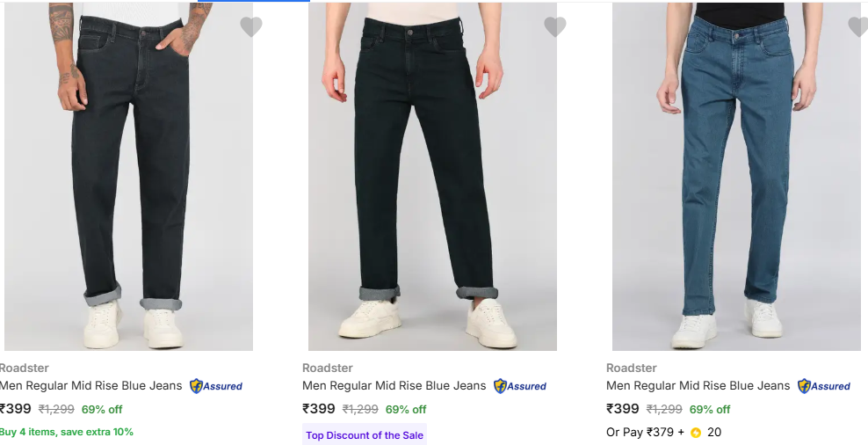Open first product image with tattooed model
868x445 pixels.
(128, 176)
